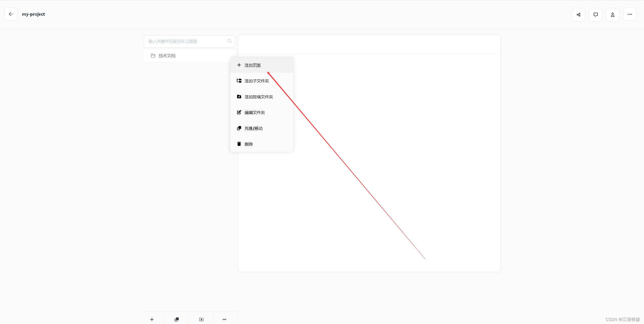The height and width of the screenshot is (324, 644).
Task: Click the search magnifier icon
Action: (x=229, y=41)
